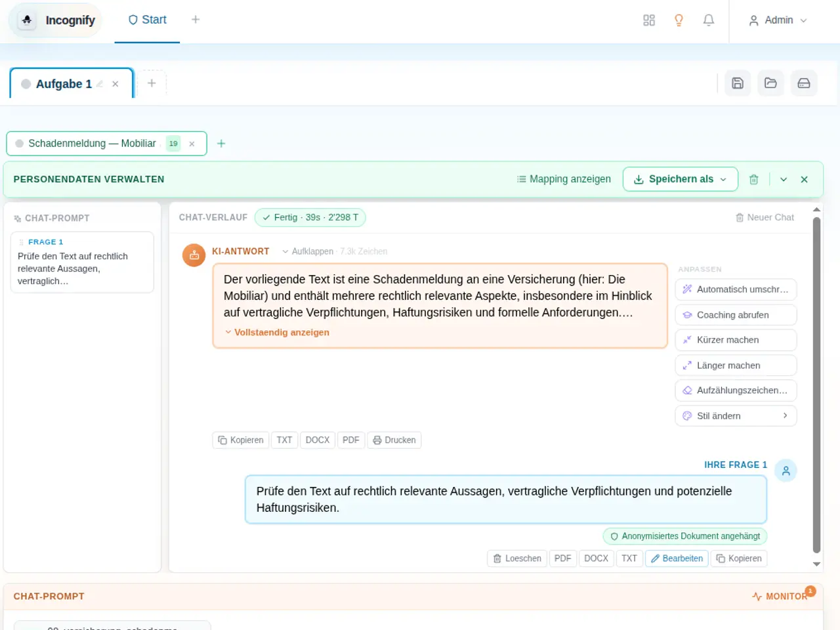
Task: Close the Personendaten verwalten bar
Action: [x=805, y=179]
